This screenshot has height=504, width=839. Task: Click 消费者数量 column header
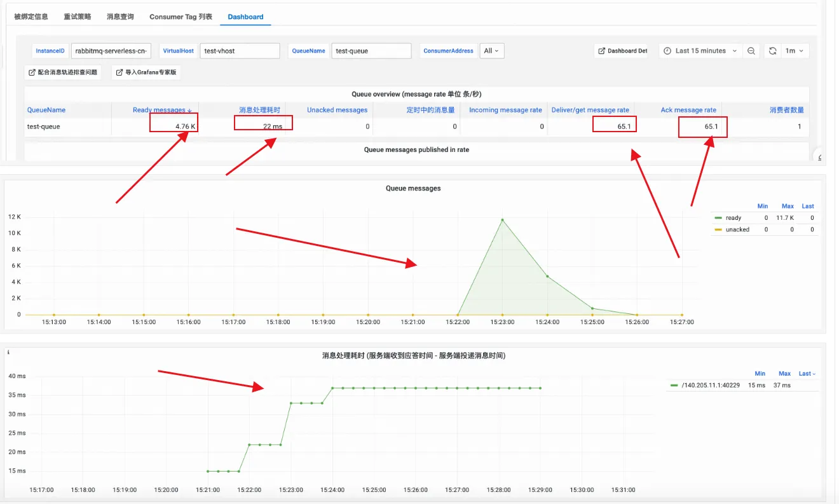(786, 110)
